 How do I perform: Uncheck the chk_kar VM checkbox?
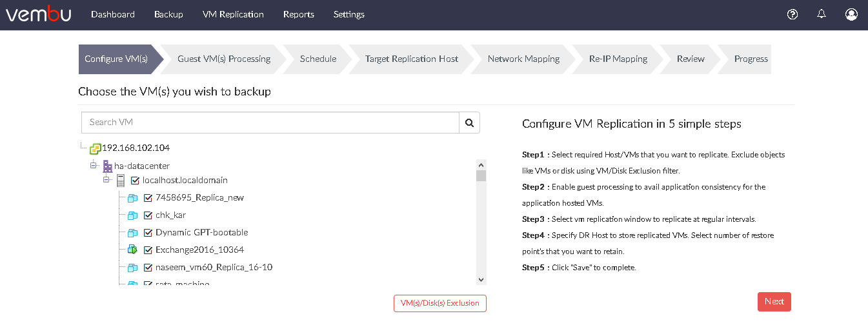148,215
